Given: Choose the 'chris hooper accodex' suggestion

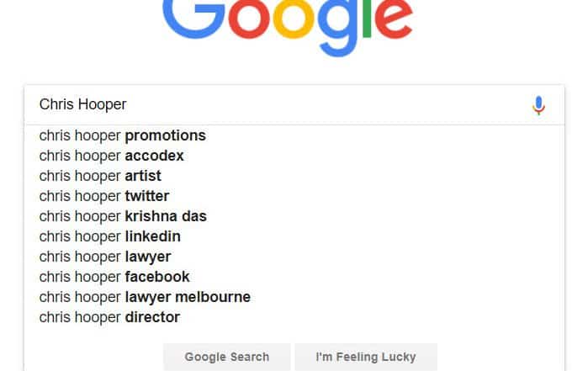Looking at the screenshot, I should tap(112, 156).
